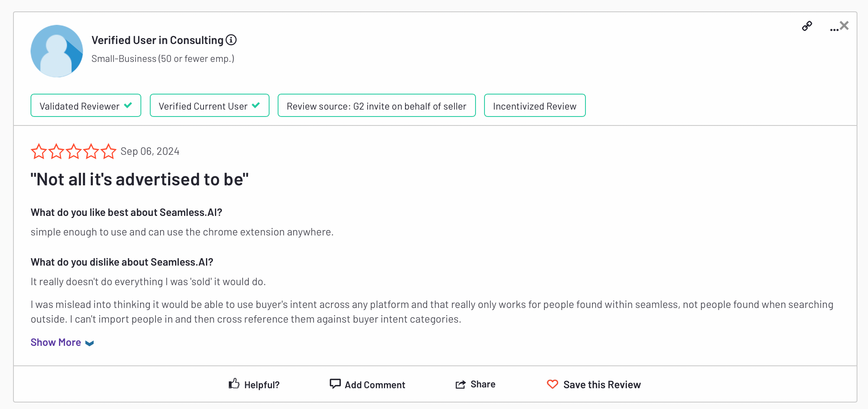Click the Verified User in Consulting name
The width and height of the screenshot is (868, 409).
pyautogui.click(x=158, y=40)
